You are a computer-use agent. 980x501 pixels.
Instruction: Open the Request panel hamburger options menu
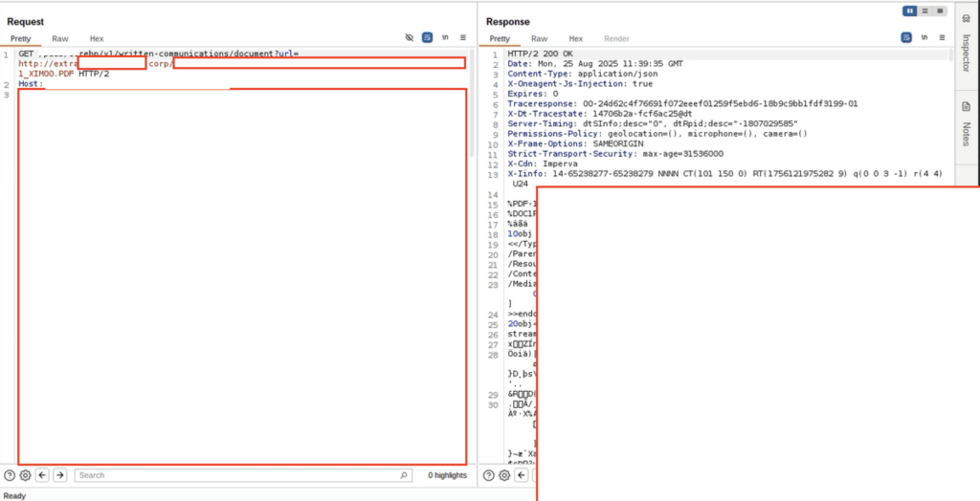[x=463, y=38]
